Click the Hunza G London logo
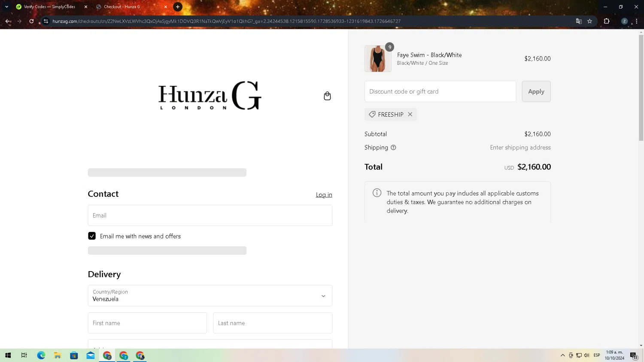The width and height of the screenshot is (644, 362). [x=210, y=96]
